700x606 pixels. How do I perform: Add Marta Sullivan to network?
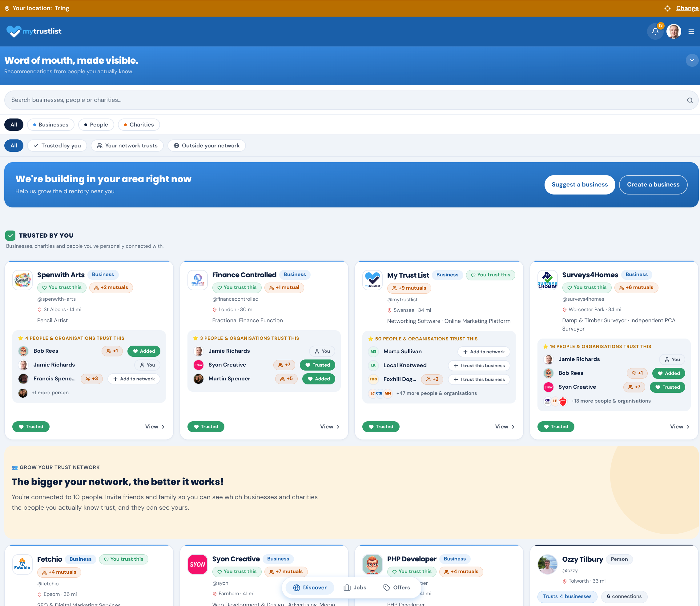(x=484, y=352)
